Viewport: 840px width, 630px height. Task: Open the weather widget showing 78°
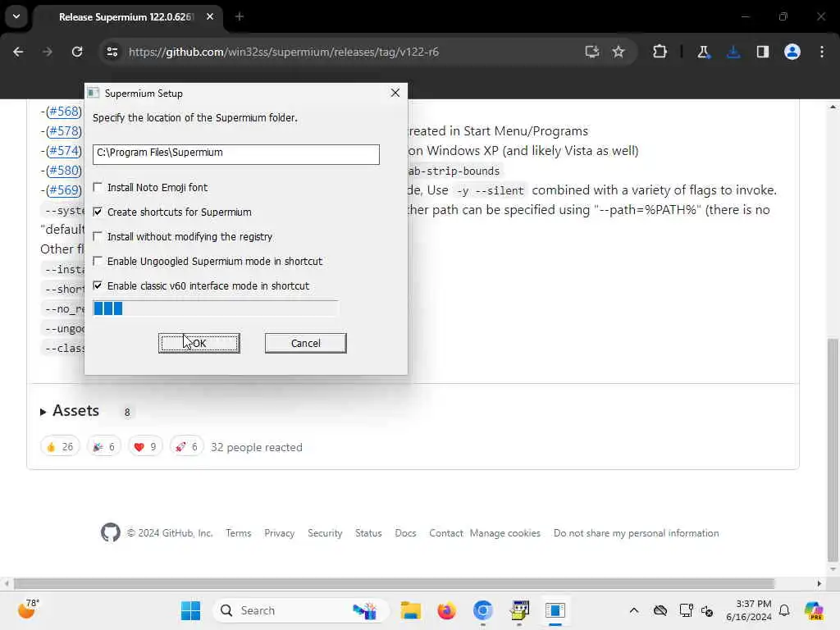coord(28,609)
